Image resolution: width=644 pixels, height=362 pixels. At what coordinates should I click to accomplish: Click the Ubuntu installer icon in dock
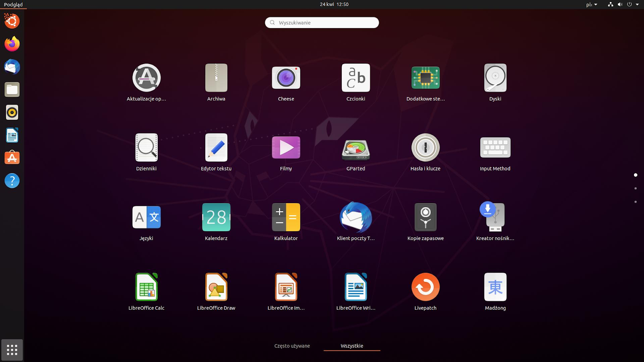pos(12,21)
